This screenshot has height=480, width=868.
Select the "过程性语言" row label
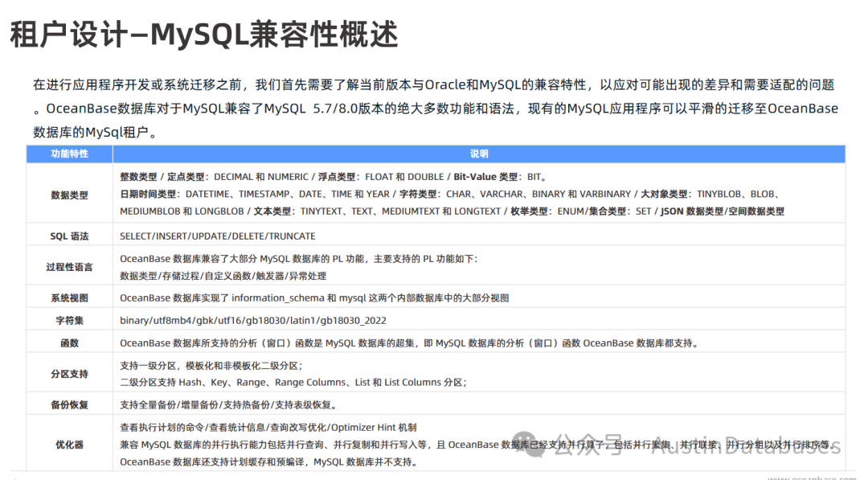click(70, 267)
